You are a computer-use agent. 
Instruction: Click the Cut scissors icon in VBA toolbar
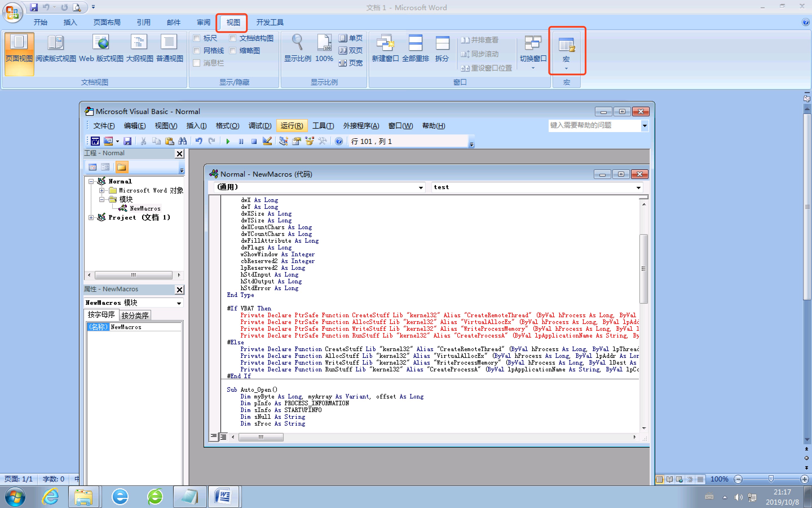pyautogui.click(x=143, y=141)
